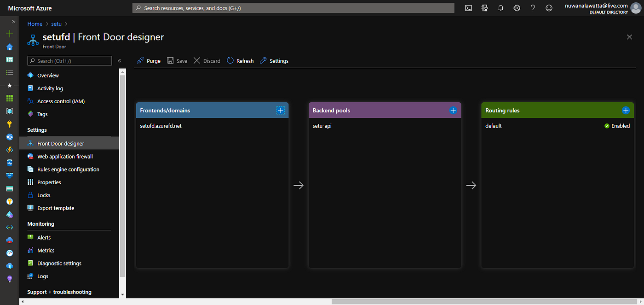The width and height of the screenshot is (644, 305).
Task: Click the Microsoft Azure title link
Action: [x=30, y=8]
